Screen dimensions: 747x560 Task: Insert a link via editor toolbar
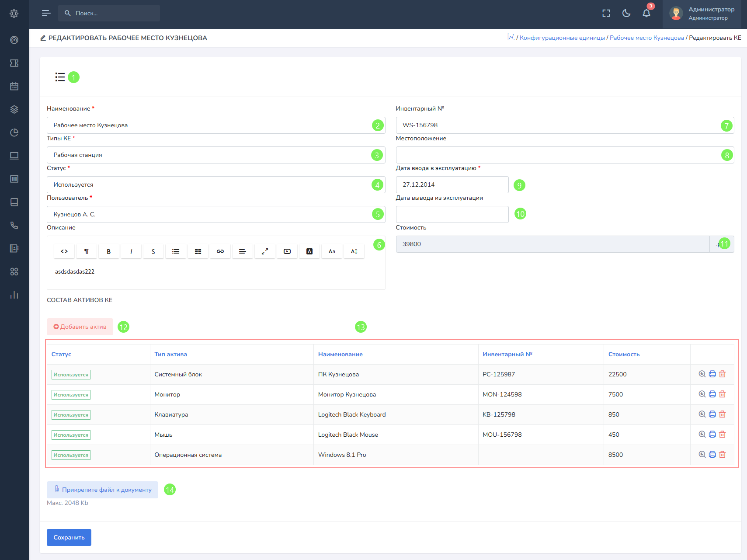pos(220,251)
